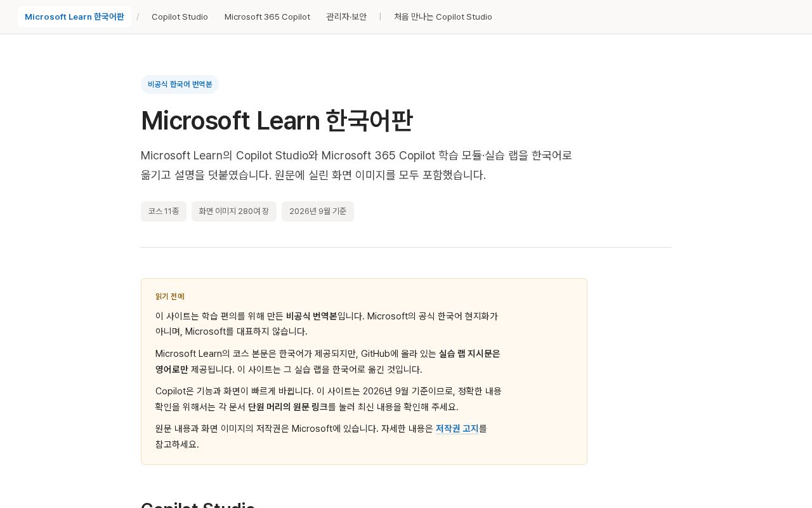812x508 pixels.
Task: Click the bold 비공식 번역본 text
Action: [x=311, y=316]
